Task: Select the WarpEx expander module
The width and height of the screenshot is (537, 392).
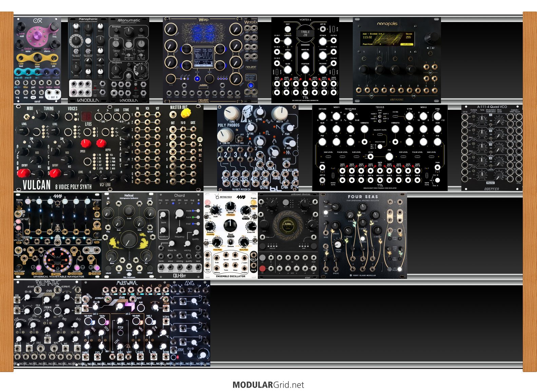Action: click(x=251, y=60)
